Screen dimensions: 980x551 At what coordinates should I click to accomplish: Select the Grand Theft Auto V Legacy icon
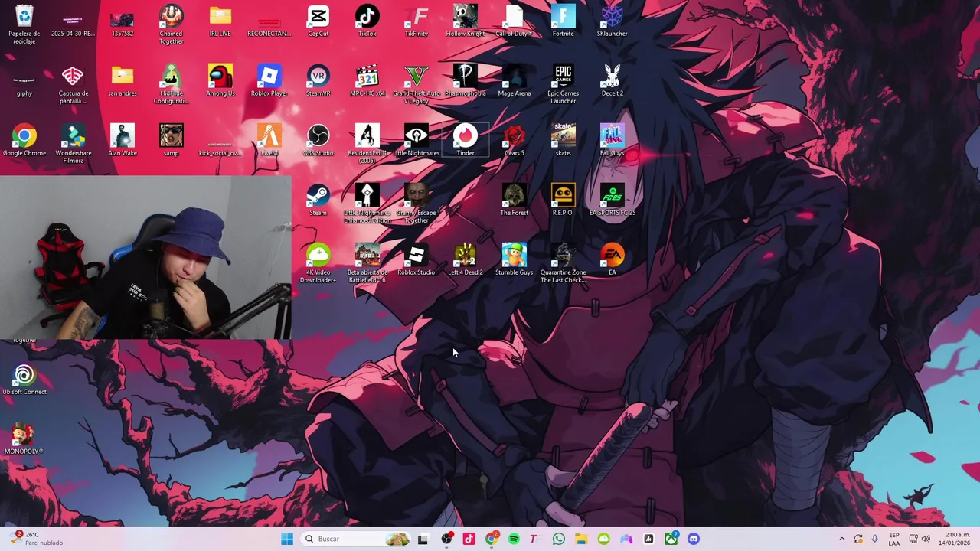(416, 84)
